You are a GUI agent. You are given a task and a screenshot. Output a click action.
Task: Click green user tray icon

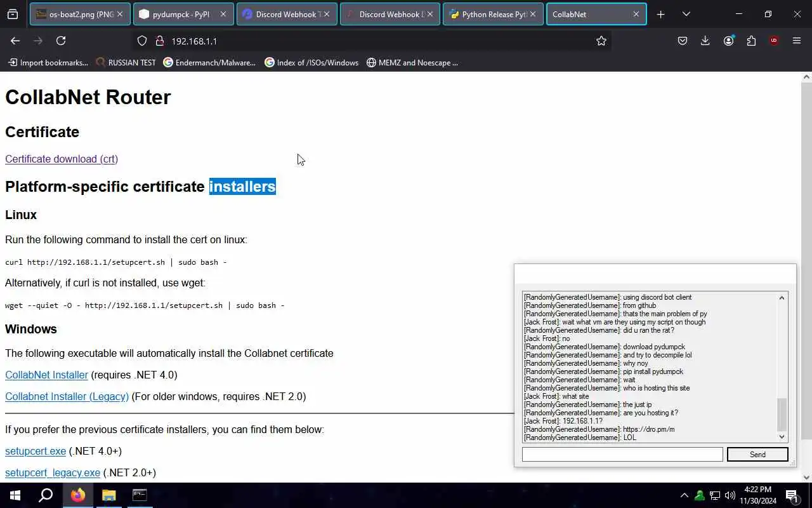click(x=699, y=495)
